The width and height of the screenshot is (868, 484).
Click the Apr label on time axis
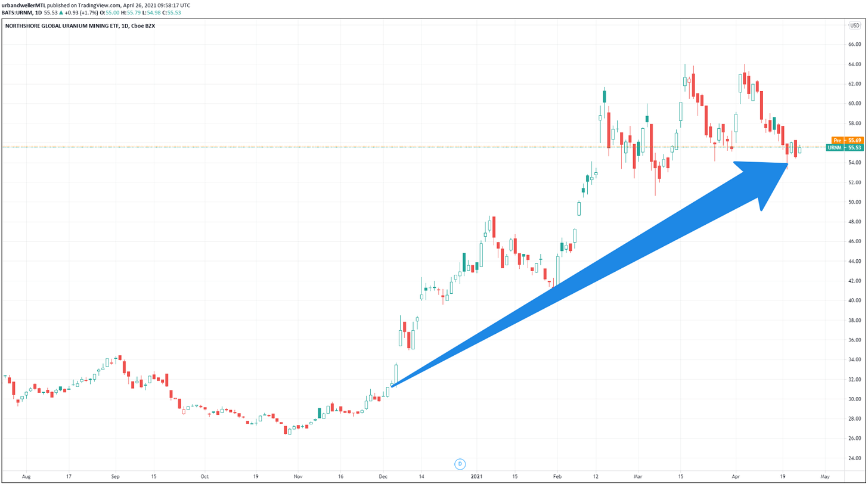click(x=735, y=477)
